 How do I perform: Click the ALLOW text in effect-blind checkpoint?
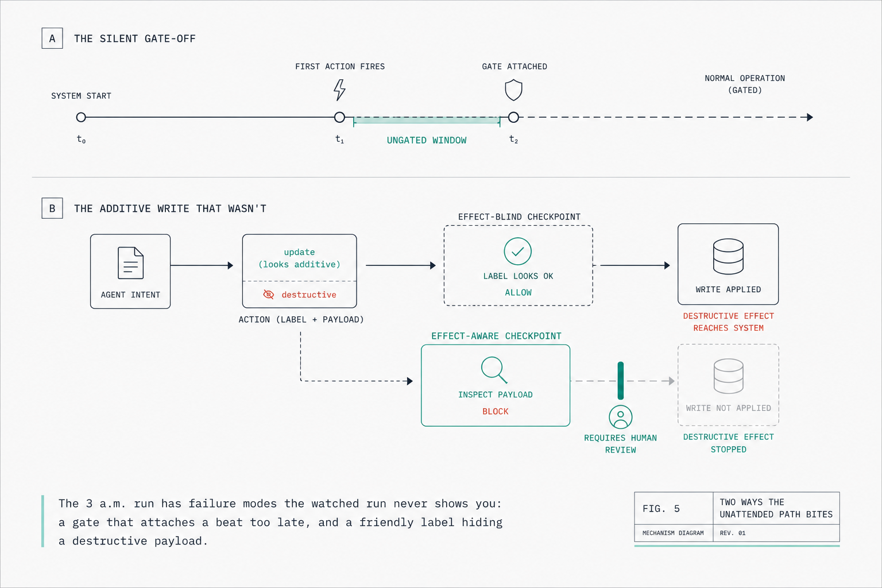click(x=518, y=293)
